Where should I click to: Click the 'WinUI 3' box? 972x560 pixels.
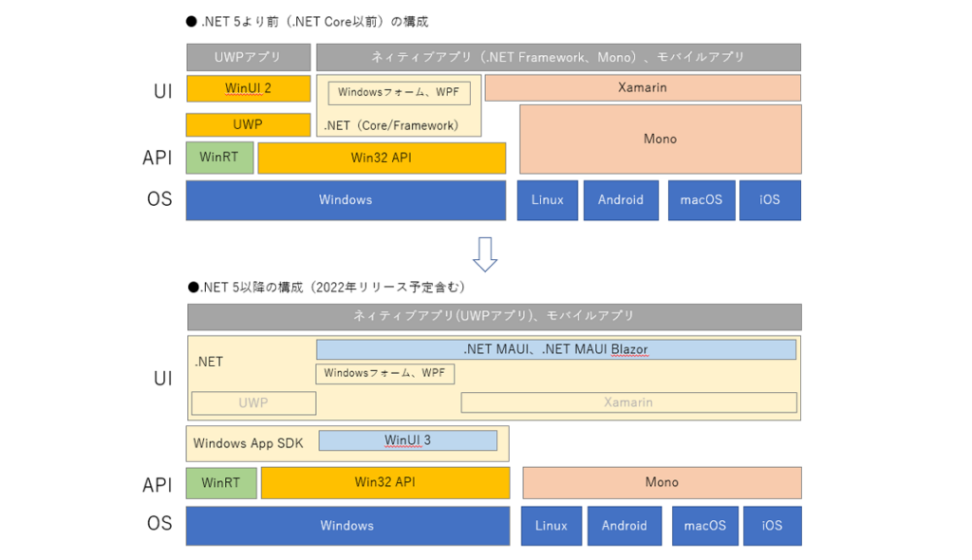(x=408, y=441)
